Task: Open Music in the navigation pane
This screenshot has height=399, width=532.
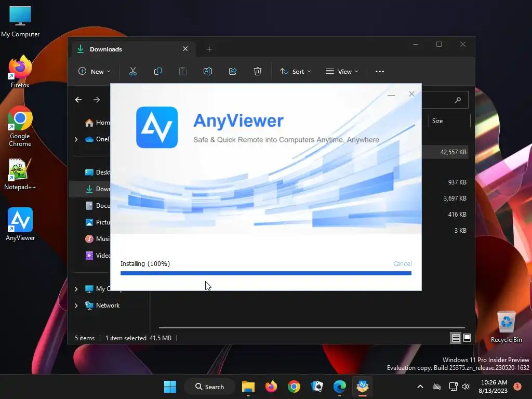Action: [97, 239]
